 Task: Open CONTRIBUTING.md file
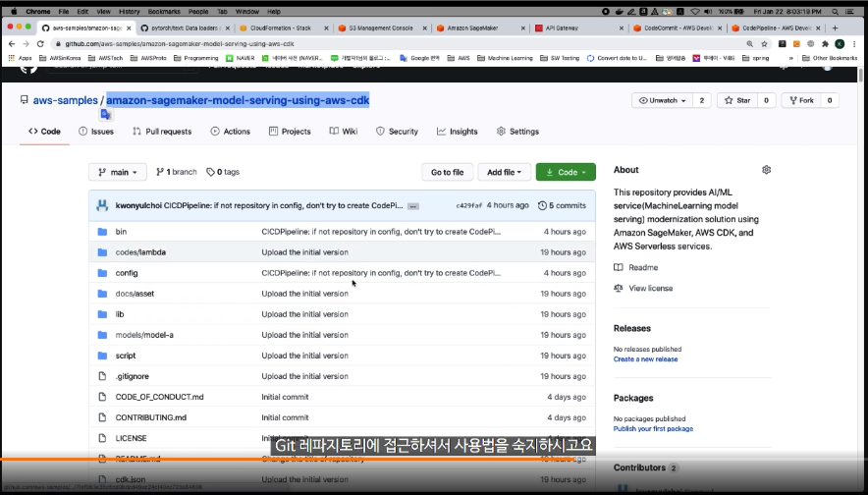coord(150,417)
